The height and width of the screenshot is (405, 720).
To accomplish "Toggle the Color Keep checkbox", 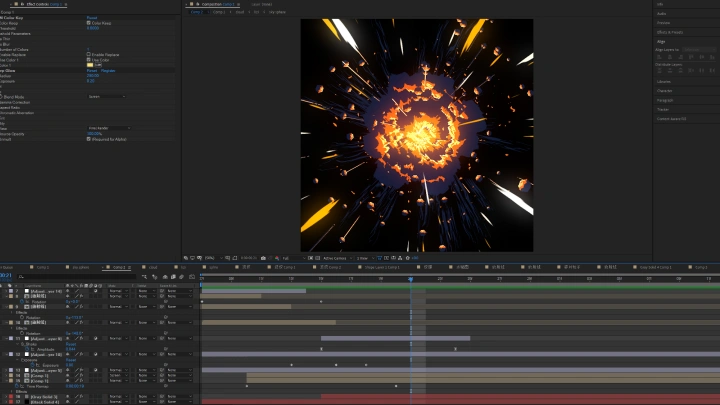I will point(89,22).
